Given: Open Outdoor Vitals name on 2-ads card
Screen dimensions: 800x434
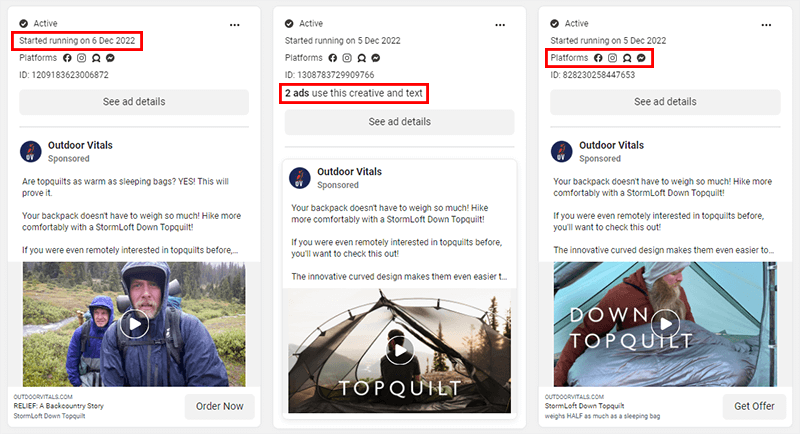Looking at the screenshot, I should (x=349, y=172).
